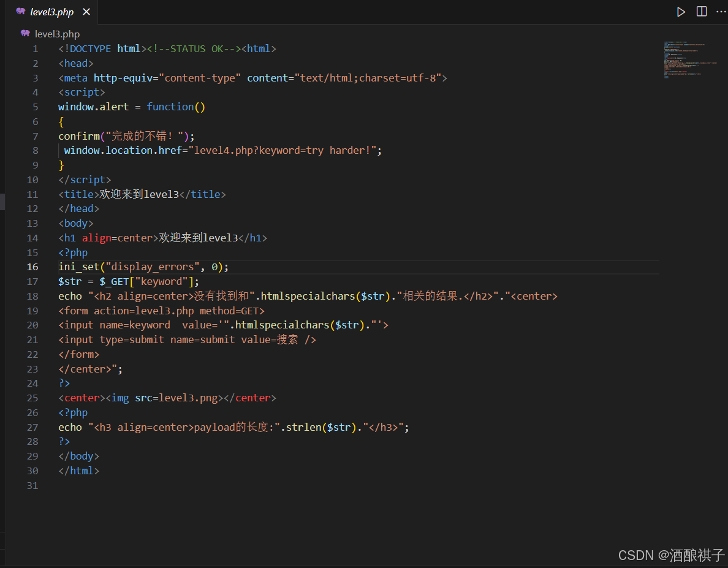Click echo on line 18
This screenshot has height=568, width=728.
(70, 296)
